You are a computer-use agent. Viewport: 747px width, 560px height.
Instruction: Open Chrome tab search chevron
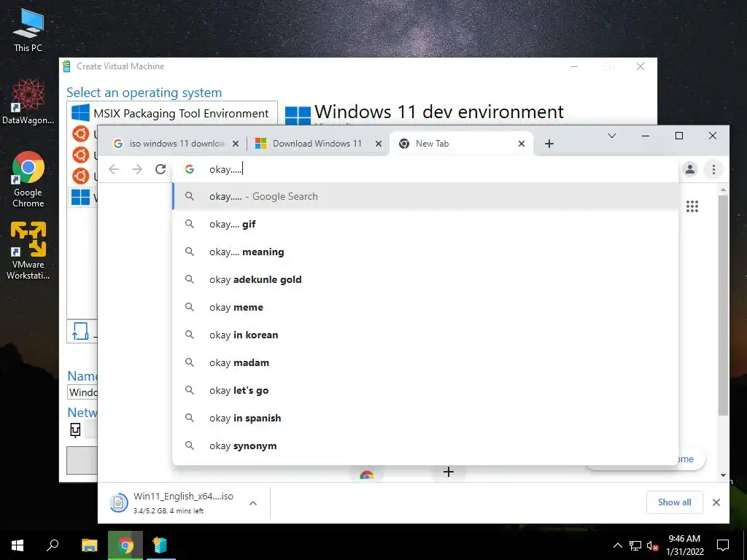pos(612,136)
